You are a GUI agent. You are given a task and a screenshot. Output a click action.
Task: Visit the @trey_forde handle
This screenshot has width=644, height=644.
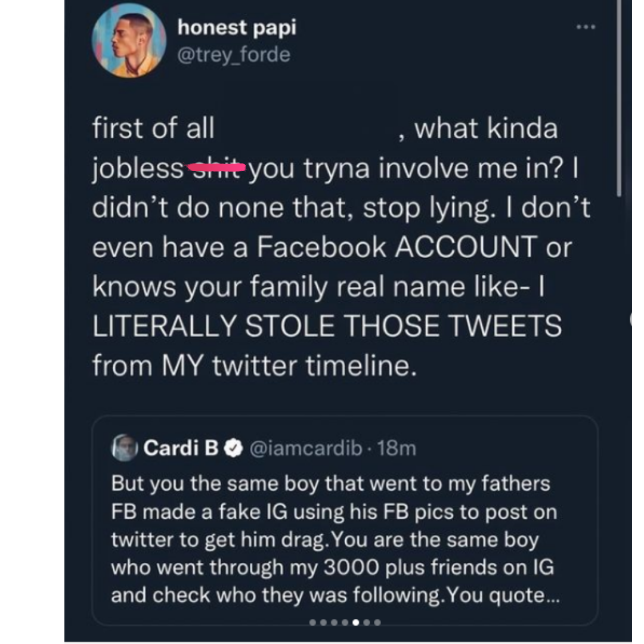pos(234,55)
